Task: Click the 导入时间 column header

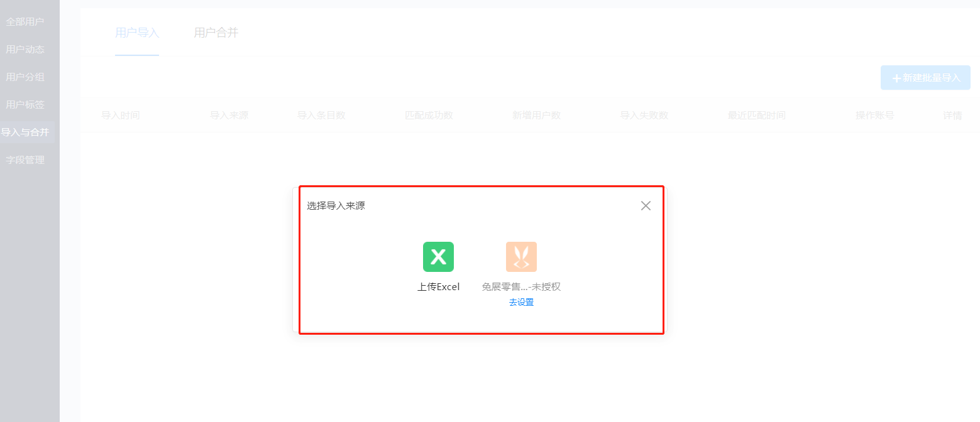Action: point(121,116)
